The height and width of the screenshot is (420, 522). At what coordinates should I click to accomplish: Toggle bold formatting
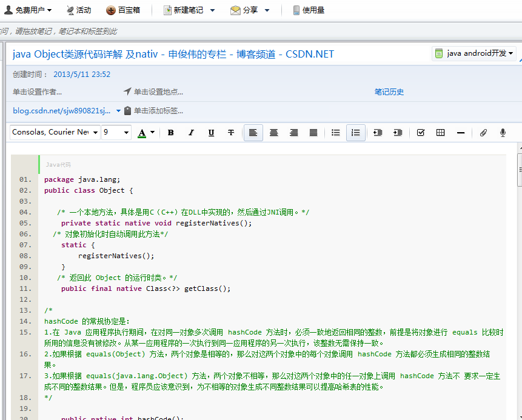point(171,133)
